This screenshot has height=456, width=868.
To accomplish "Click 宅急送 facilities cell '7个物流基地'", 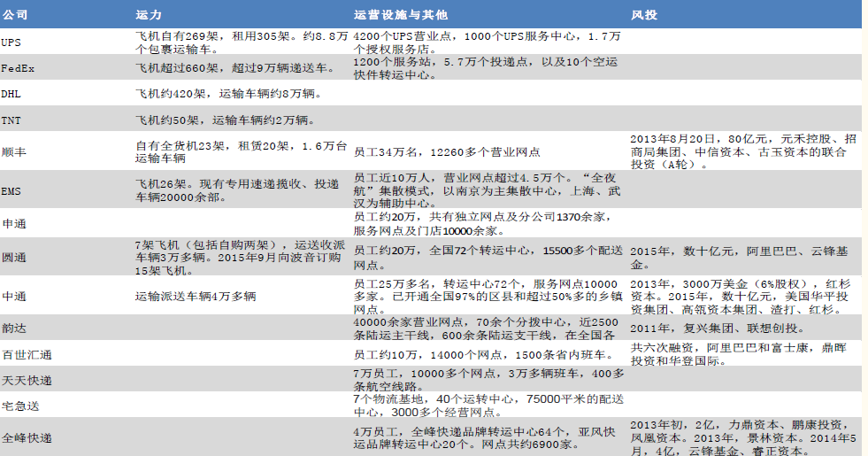I will [488, 406].
